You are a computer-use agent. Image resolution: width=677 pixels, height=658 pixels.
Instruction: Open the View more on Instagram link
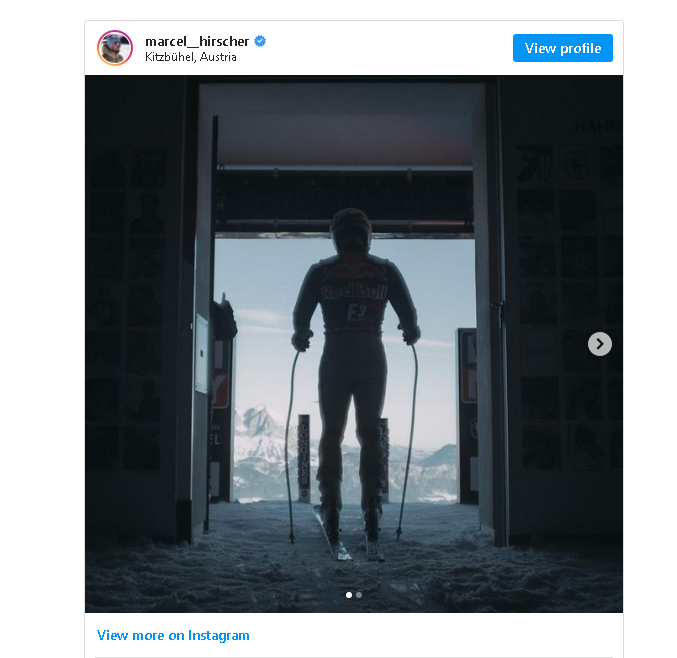pos(173,635)
